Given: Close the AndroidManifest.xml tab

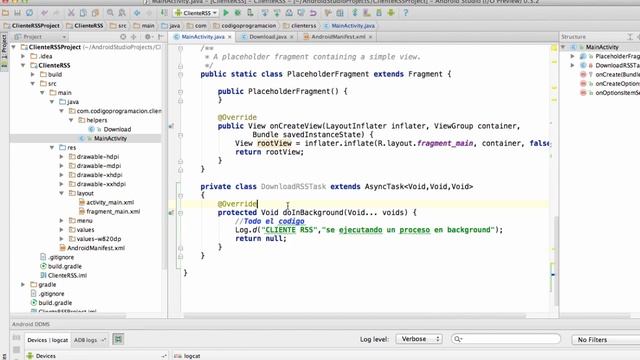Looking at the screenshot, I should [x=370, y=37].
